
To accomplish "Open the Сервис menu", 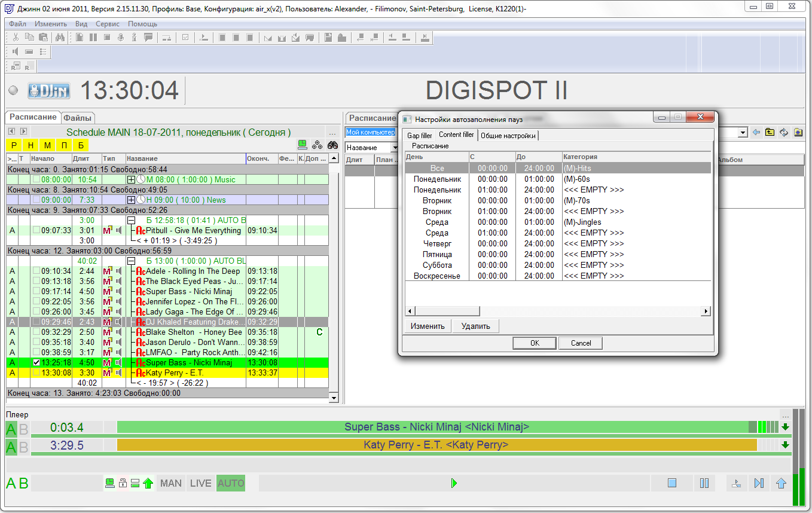I will click(108, 24).
